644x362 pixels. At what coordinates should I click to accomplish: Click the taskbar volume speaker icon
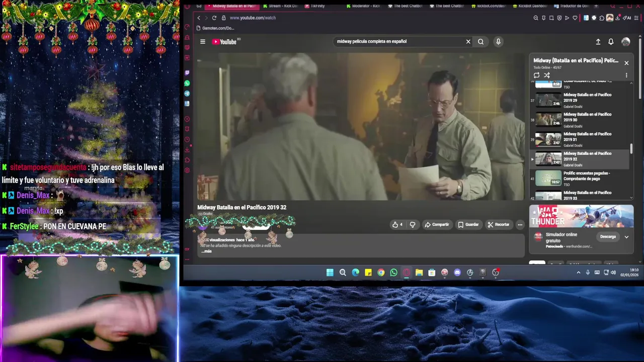(x=613, y=273)
